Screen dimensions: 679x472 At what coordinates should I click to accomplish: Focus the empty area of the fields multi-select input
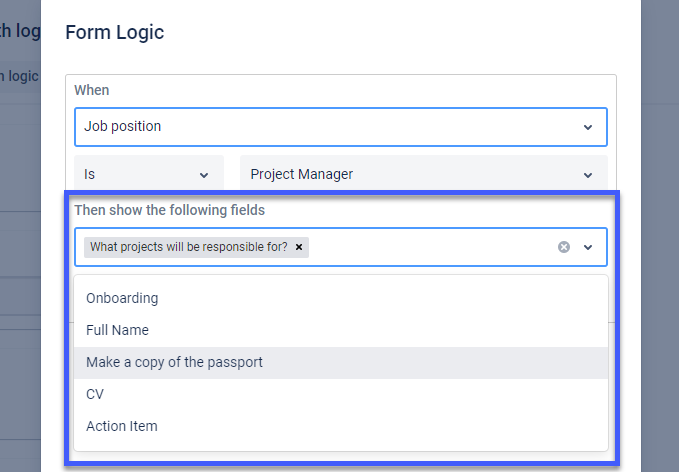[x=430, y=247]
